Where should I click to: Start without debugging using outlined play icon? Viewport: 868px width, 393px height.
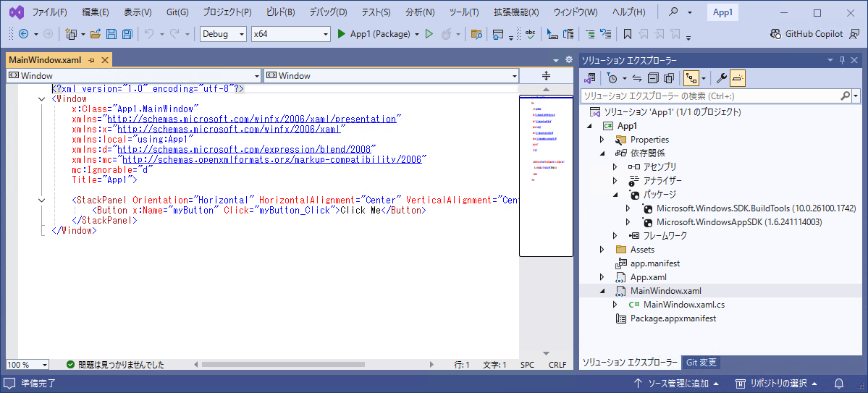coord(429,34)
